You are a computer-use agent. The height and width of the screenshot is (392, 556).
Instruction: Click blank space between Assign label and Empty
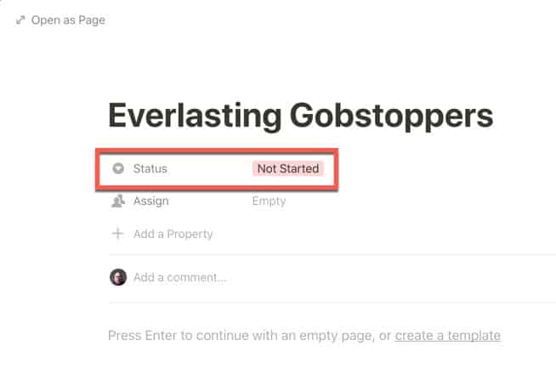pyautogui.click(x=209, y=202)
